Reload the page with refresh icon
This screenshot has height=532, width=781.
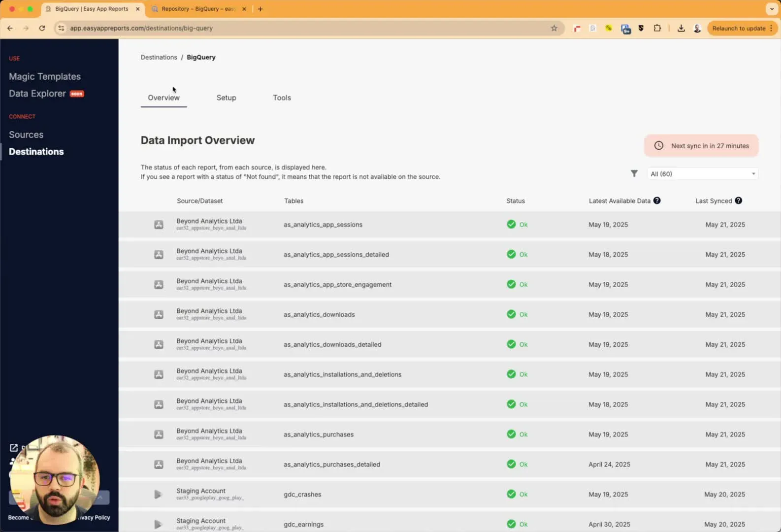pyautogui.click(x=42, y=28)
